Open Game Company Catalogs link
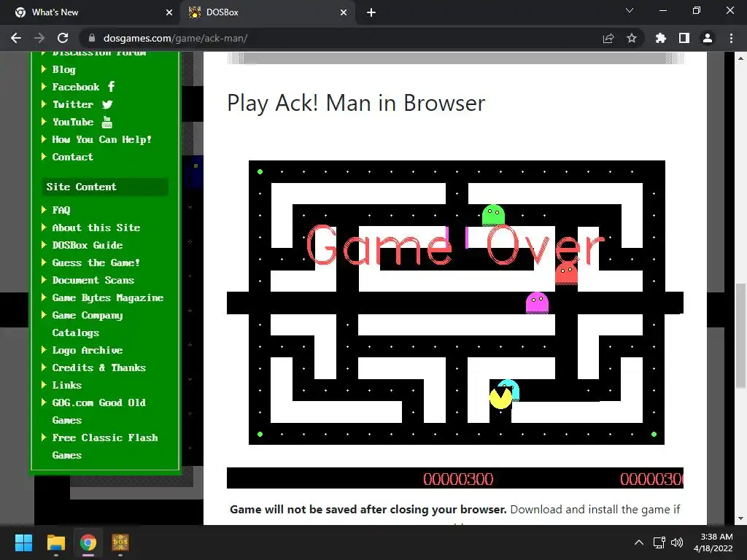The image size is (747, 560). (88, 324)
